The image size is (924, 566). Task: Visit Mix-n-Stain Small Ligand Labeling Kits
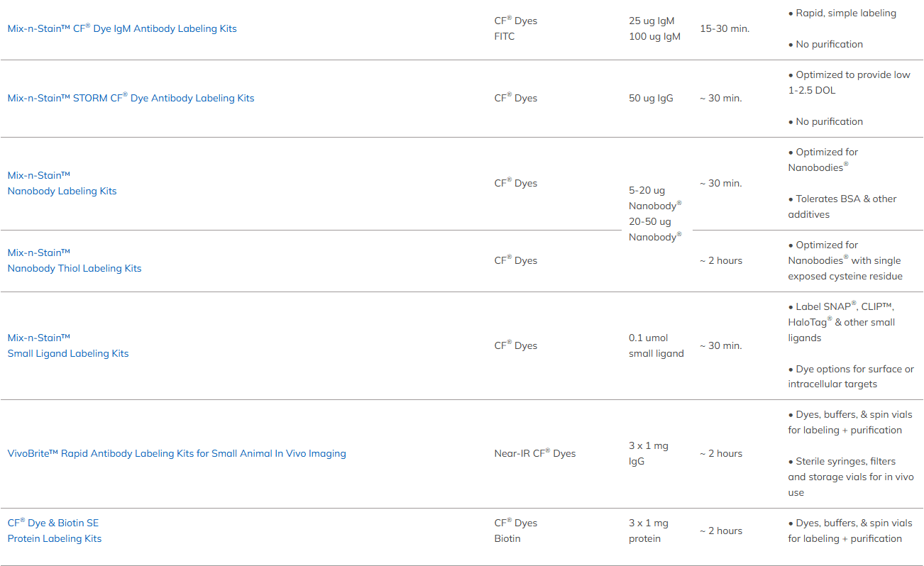pyautogui.click(x=68, y=353)
